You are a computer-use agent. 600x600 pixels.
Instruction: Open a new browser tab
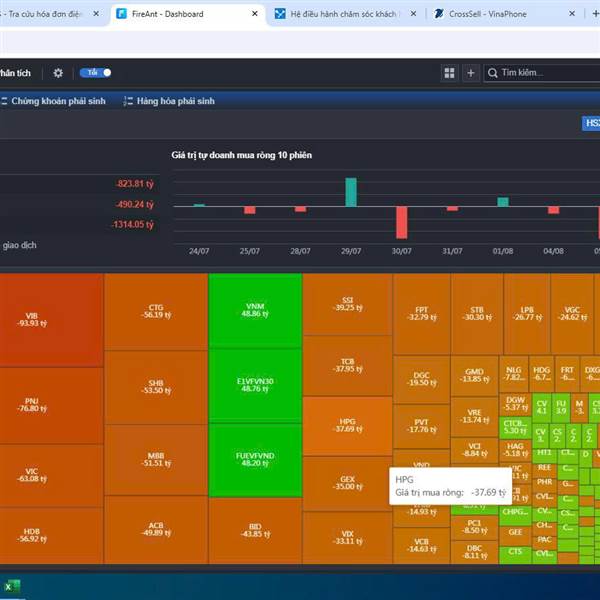click(595, 14)
